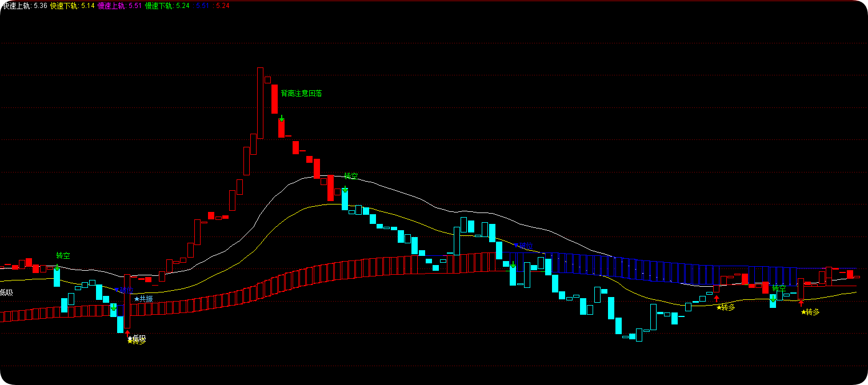Select the 快速上轨: 5.36 indicator readout
The height and width of the screenshot is (385, 868).
24,6
